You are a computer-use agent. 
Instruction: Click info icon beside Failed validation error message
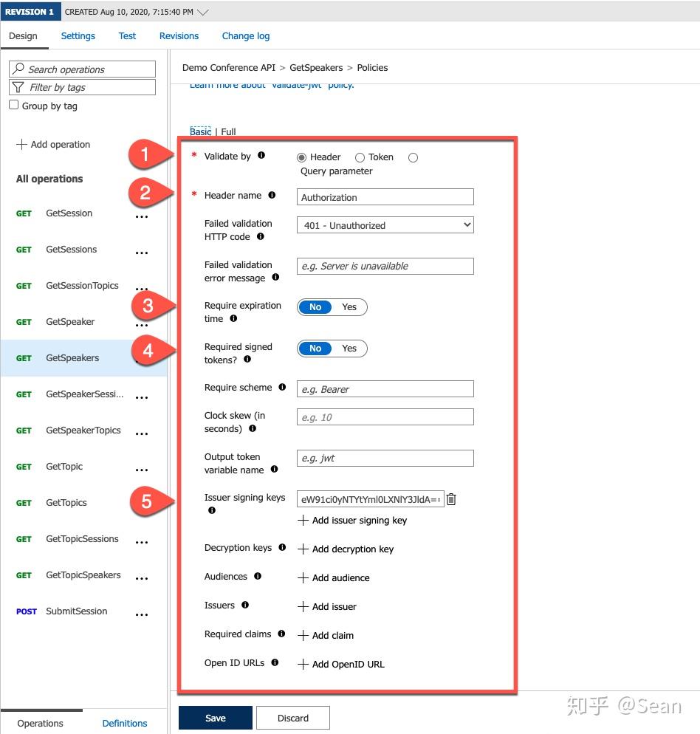275,277
